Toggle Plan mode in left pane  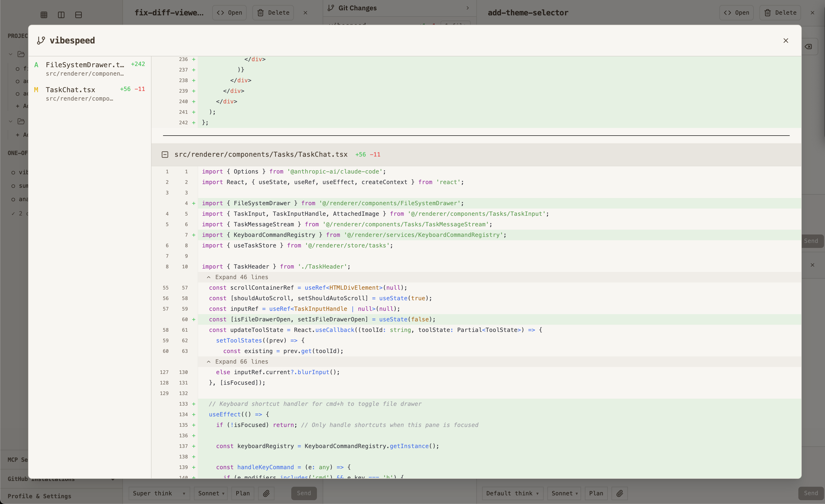pos(243,493)
